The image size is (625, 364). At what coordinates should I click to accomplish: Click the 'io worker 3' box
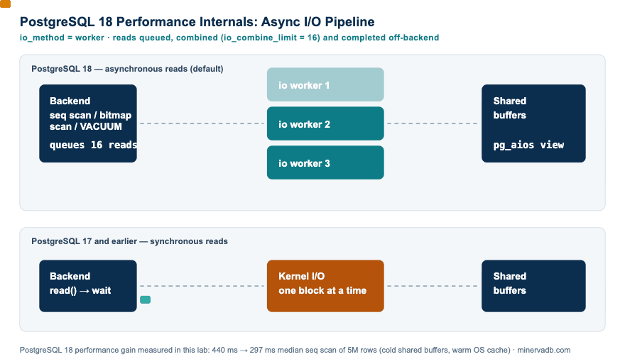[x=325, y=162]
